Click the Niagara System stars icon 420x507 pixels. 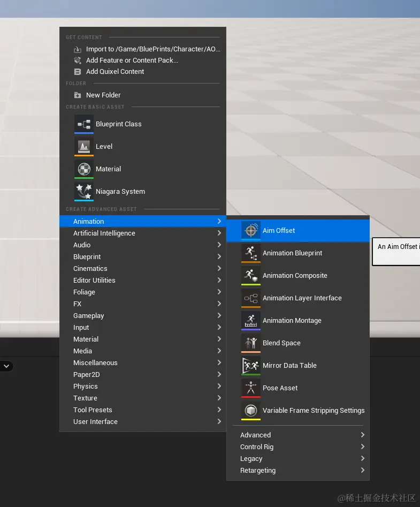pos(84,192)
